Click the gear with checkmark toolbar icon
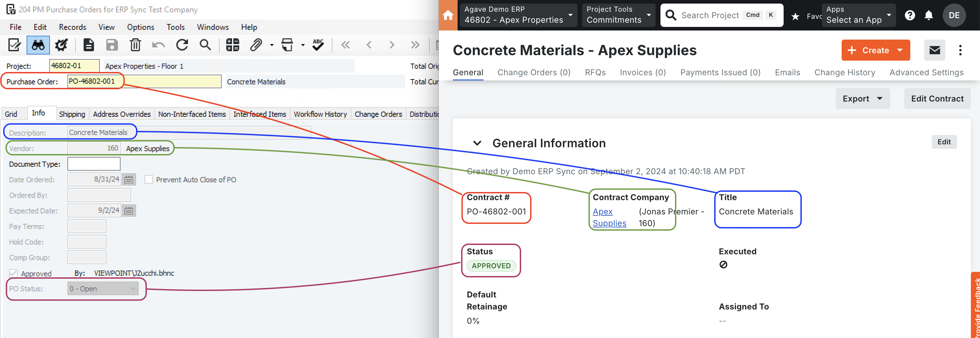The width and height of the screenshot is (980, 338). pyautogui.click(x=61, y=45)
